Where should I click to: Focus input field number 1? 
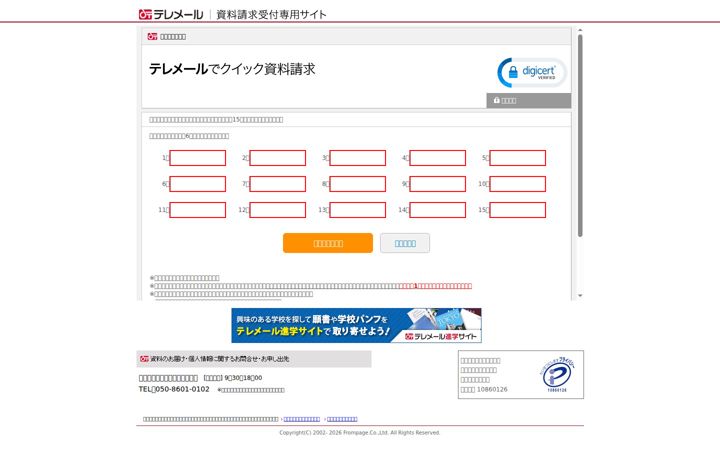tap(197, 158)
